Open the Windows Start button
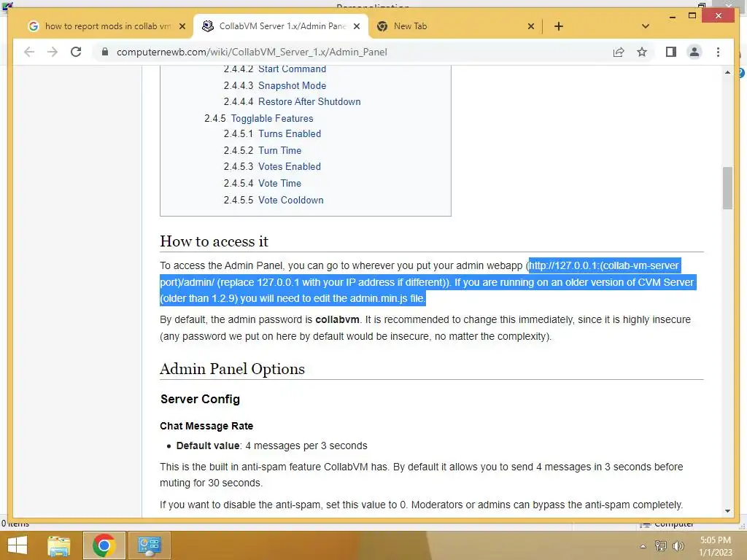The width and height of the screenshot is (747, 560). click(18, 545)
